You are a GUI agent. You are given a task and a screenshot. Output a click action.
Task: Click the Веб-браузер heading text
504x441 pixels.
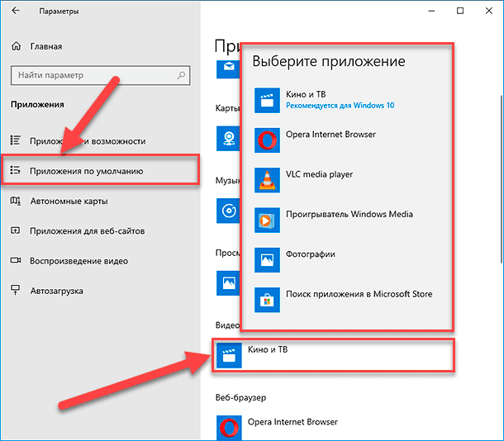240,397
